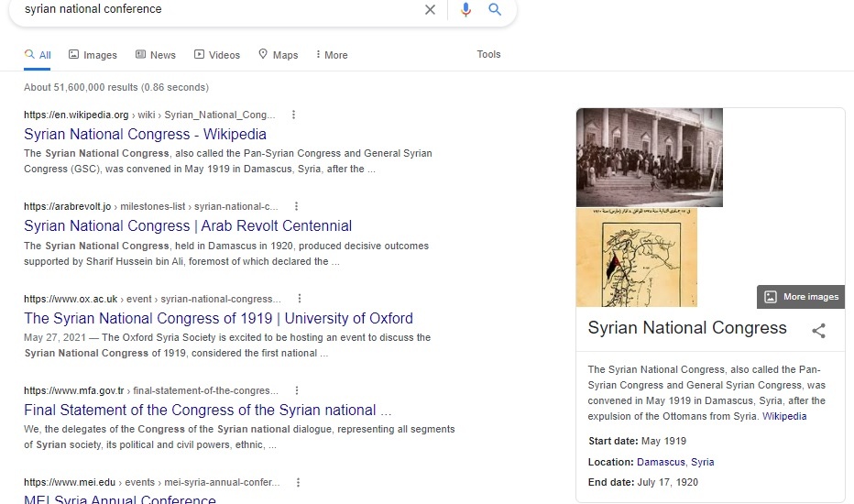Click the https://www.ox.ac.uk breadcrumb URL
The width and height of the screenshot is (854, 504).
(71, 299)
